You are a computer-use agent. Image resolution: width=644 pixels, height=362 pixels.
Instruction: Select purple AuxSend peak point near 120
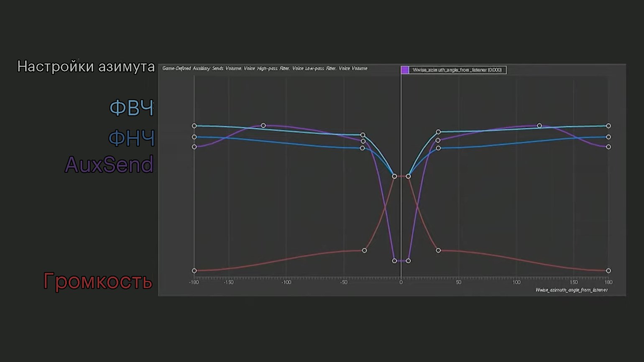pyautogui.click(x=539, y=125)
